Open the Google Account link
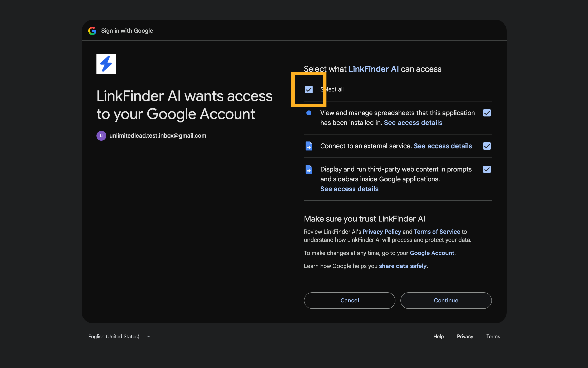 (432, 253)
